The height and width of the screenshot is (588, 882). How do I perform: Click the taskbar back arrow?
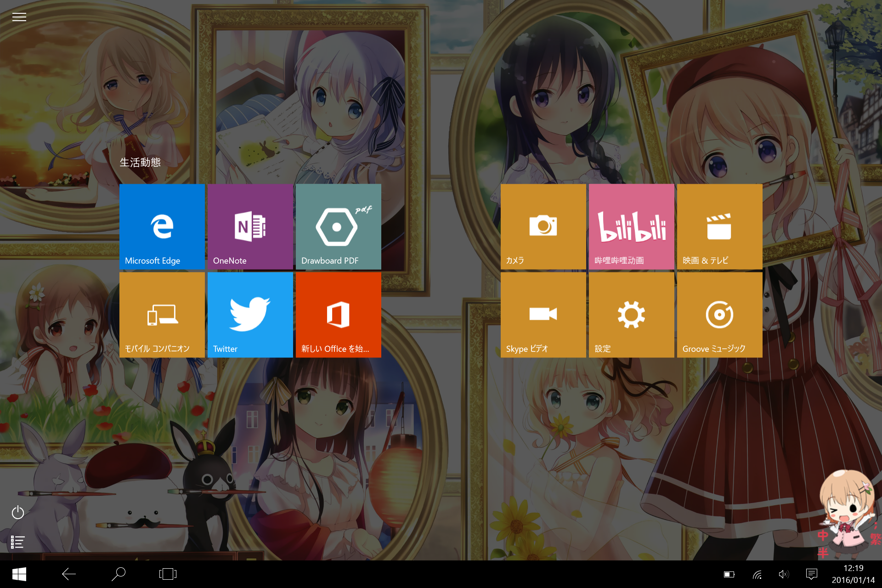pyautogui.click(x=69, y=574)
